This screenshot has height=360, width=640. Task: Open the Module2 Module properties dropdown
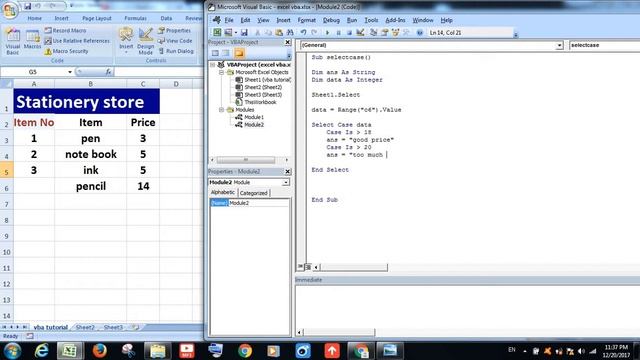(x=286, y=182)
